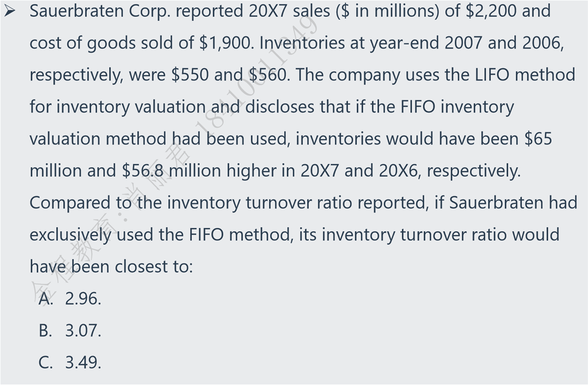Click the arrow bullet before Sauerbraten Corp.
The width and height of the screenshot is (588, 387).
[x=10, y=11]
